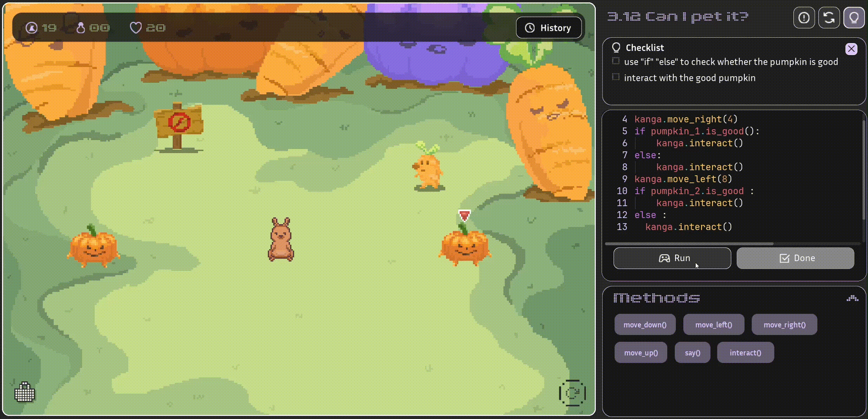Click the info alert icon in header
This screenshot has width=868, height=419.
click(x=804, y=17)
